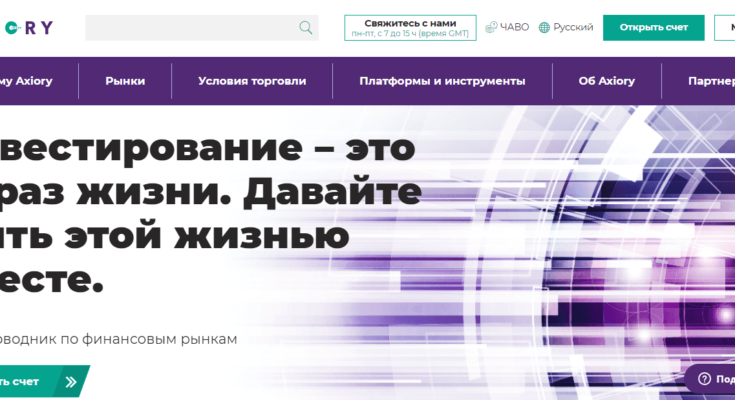
Task: Open the 'Партнер' menu item
Action: (711, 81)
